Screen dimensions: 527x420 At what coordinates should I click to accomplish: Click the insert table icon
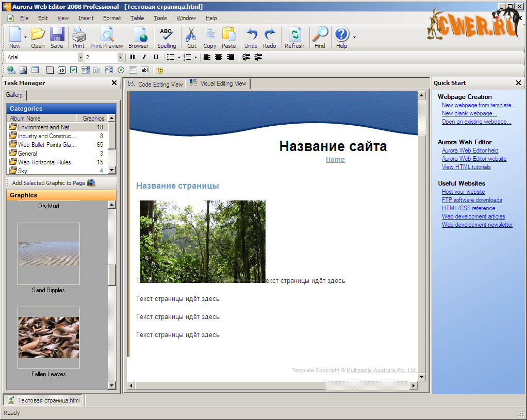click(35, 70)
